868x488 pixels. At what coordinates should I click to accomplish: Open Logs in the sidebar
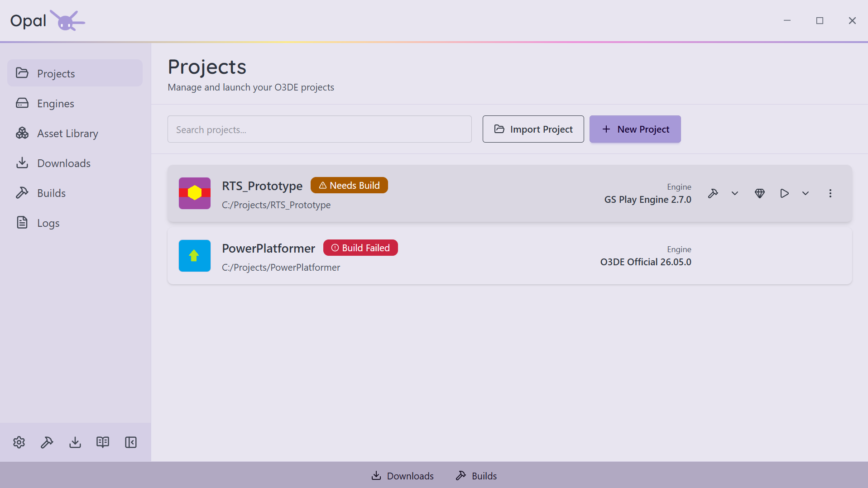pyautogui.click(x=75, y=223)
